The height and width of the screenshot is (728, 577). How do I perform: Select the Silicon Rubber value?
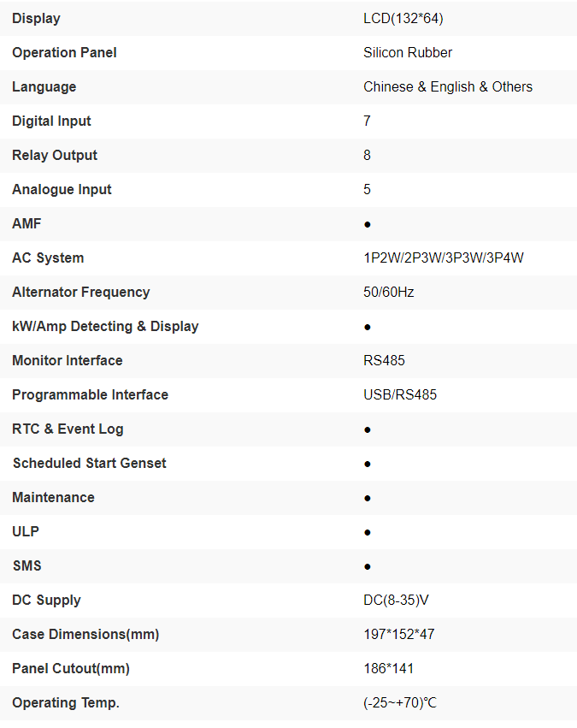[408, 52]
